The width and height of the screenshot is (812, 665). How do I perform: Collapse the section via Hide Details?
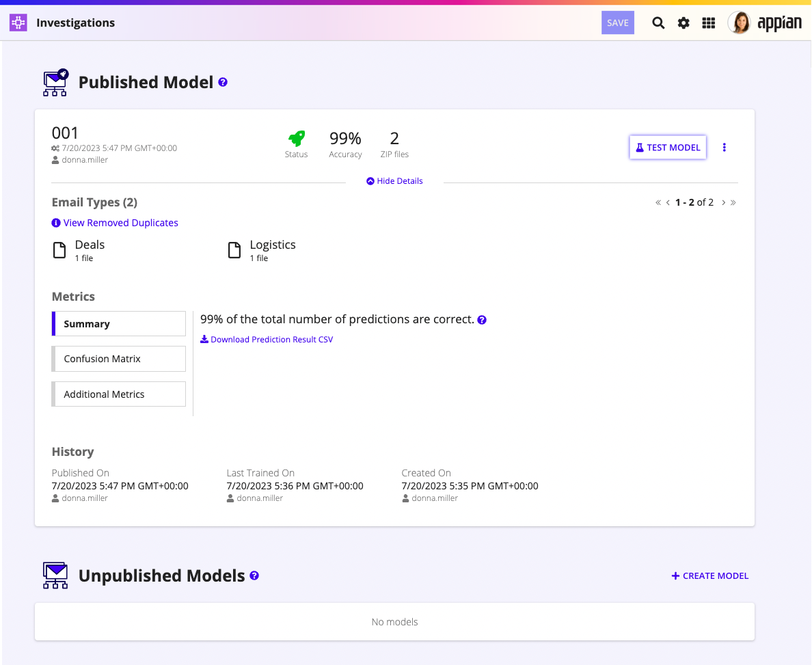coord(394,180)
